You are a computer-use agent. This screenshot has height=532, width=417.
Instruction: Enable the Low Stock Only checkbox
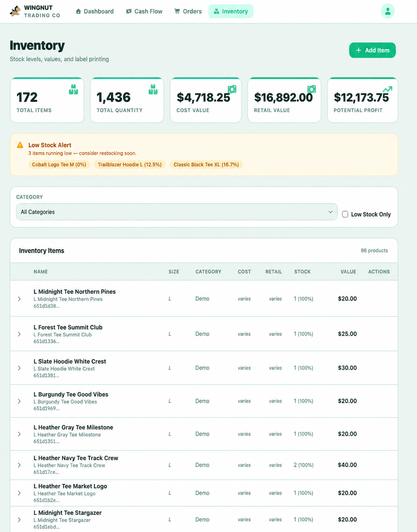tap(345, 214)
